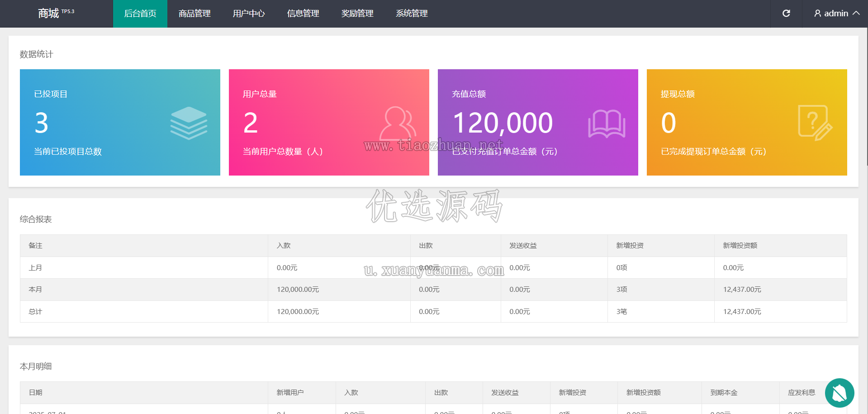This screenshot has width=868, height=414.
Task: Open the 商品管理 menu
Action: pyautogui.click(x=194, y=14)
